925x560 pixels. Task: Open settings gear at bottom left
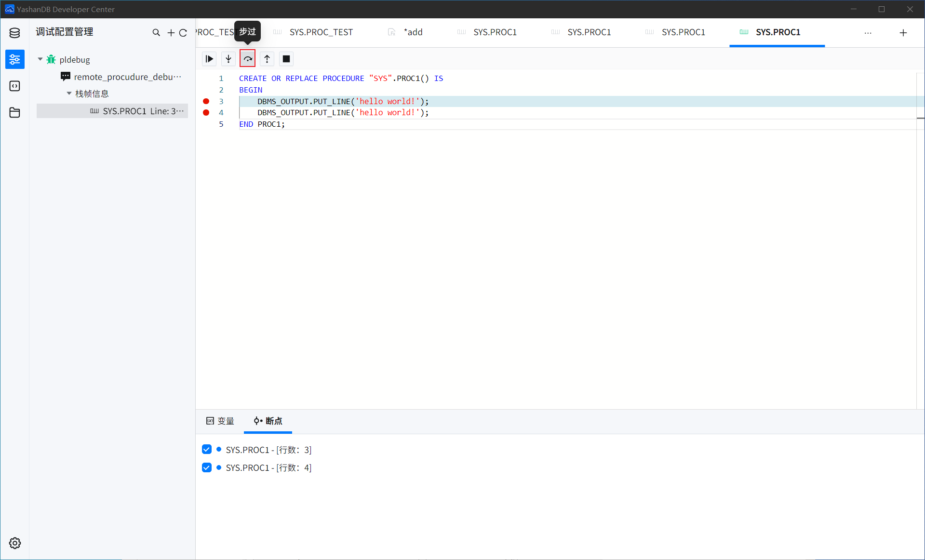(15, 543)
